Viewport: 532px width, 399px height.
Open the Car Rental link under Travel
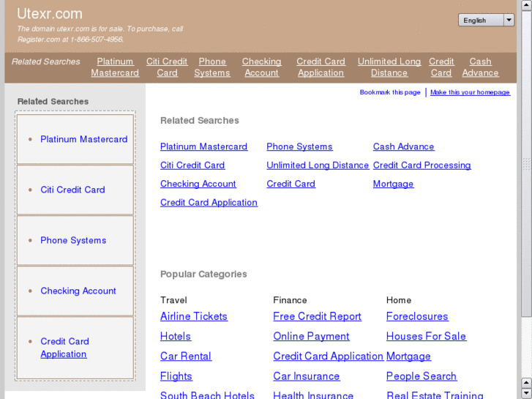186,357
